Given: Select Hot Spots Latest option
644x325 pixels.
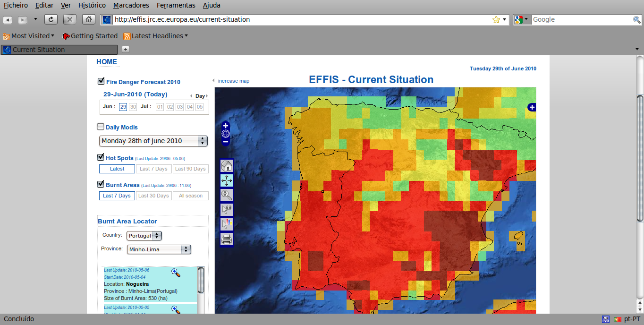Looking at the screenshot, I should pyautogui.click(x=117, y=169).
